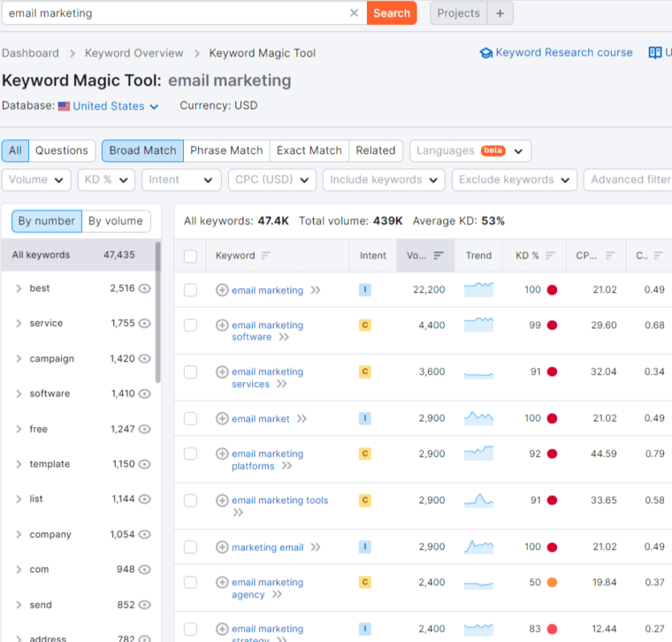The width and height of the screenshot is (672, 642).
Task: Select the Questions tab
Action: [x=62, y=150]
